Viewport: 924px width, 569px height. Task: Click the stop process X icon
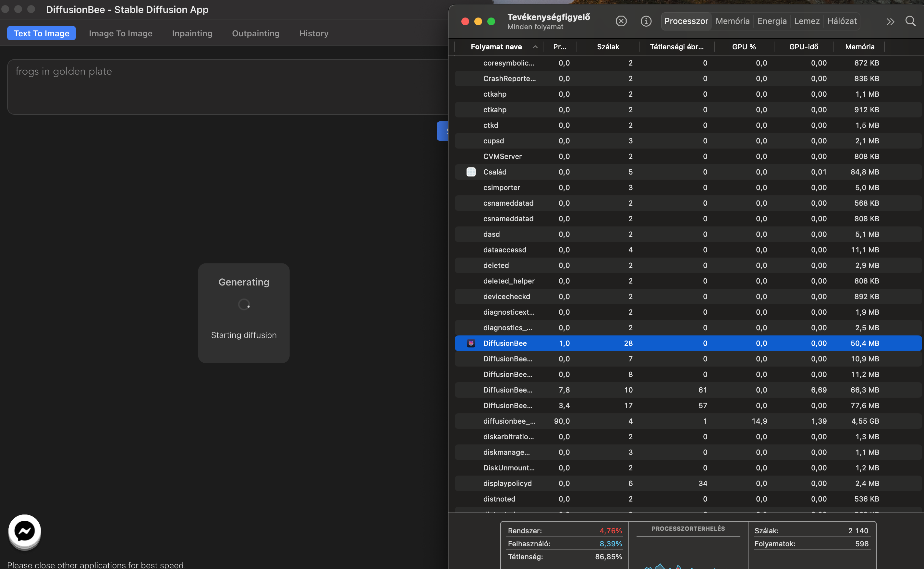[621, 21]
